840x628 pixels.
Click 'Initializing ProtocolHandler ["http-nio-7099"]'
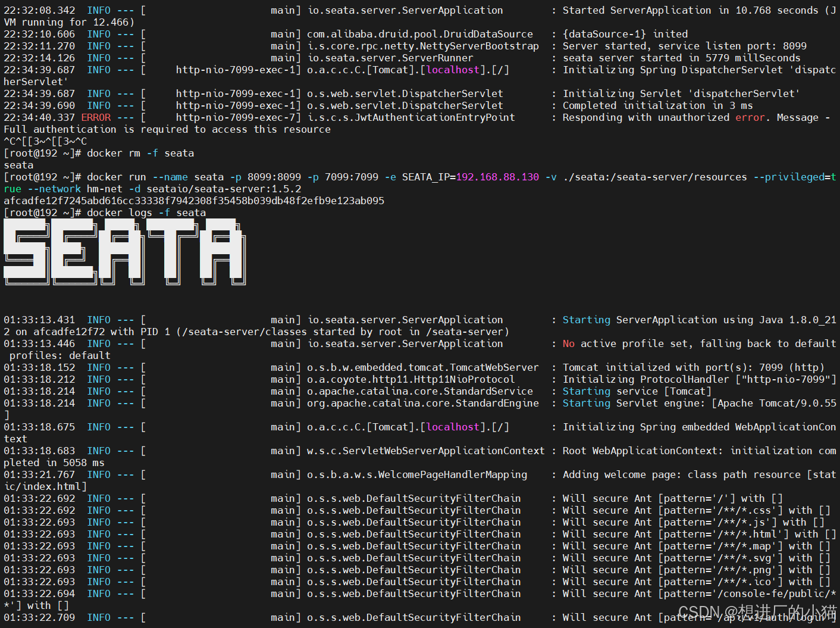(700, 379)
